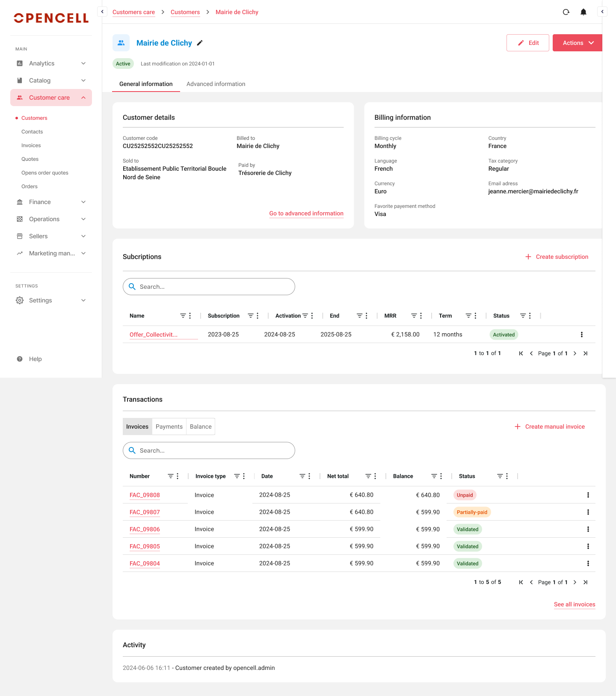Open Offer_Collectivit subscription link
The width and height of the screenshot is (616, 696).
(x=154, y=335)
